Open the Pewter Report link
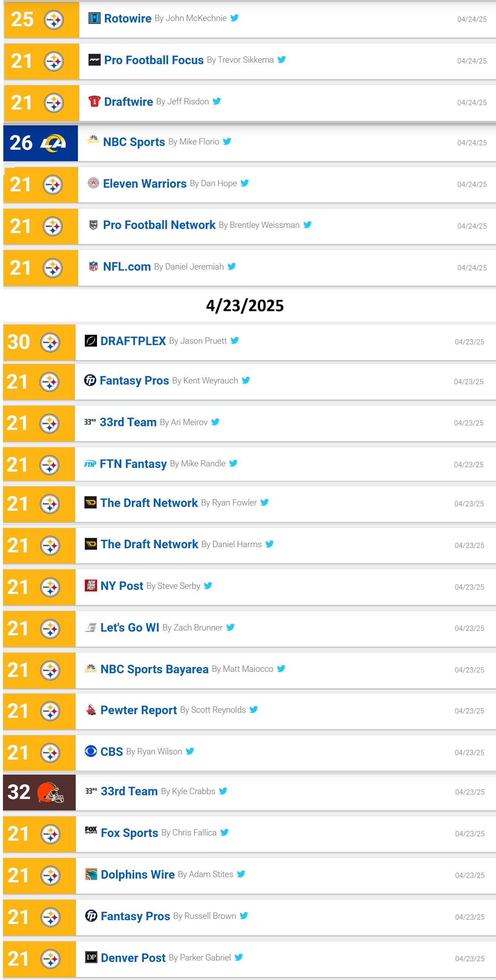 click(x=138, y=710)
